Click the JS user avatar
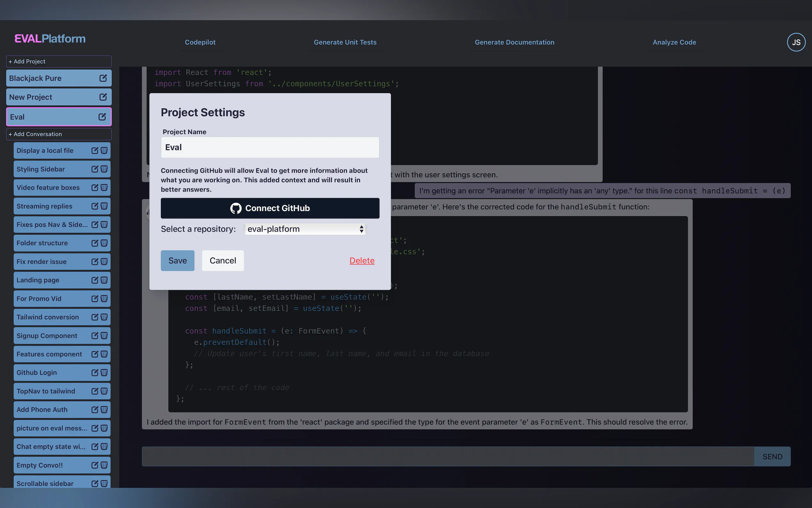 796,42
